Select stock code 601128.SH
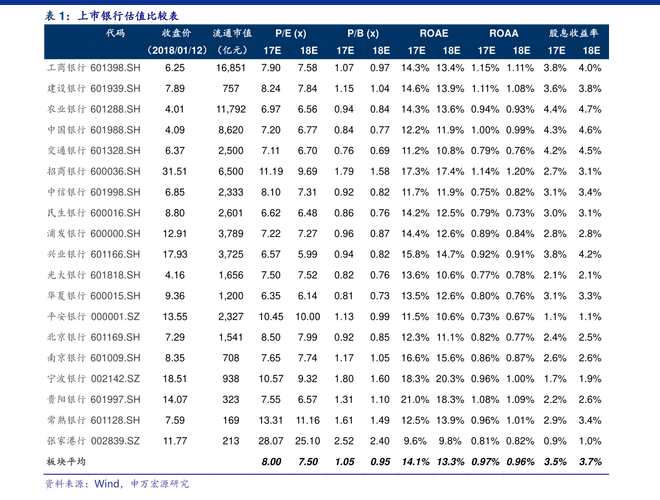Image resolution: width=660 pixels, height=500 pixels. tap(115, 420)
